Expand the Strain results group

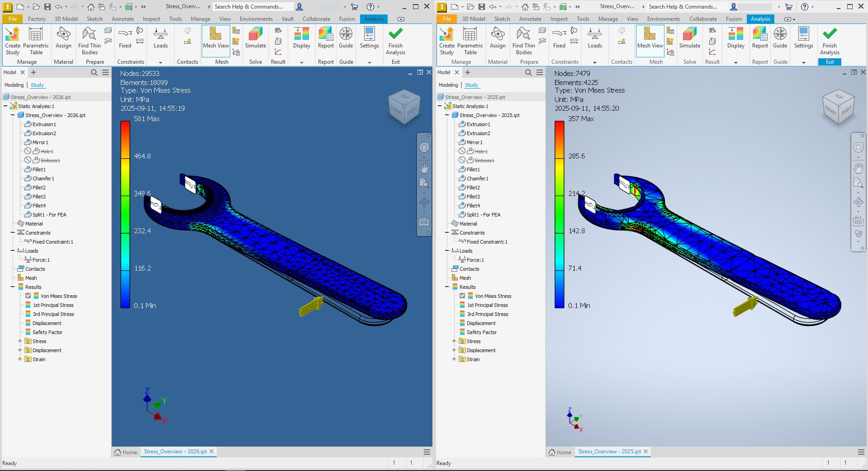[19, 359]
